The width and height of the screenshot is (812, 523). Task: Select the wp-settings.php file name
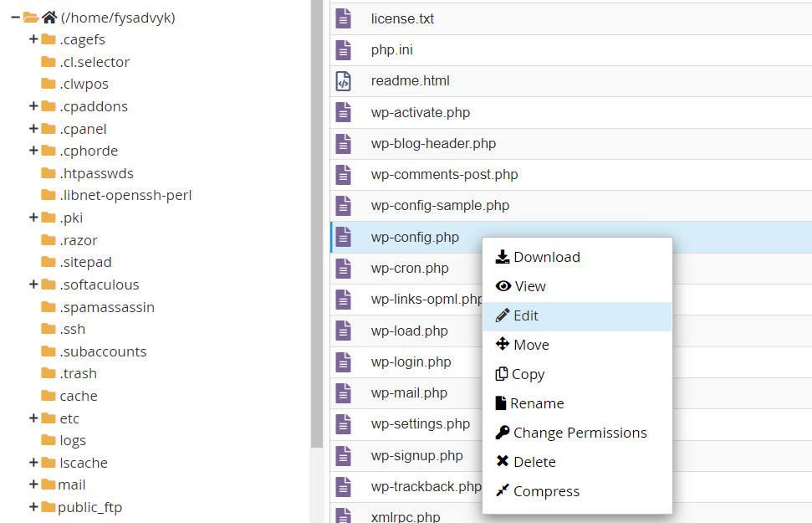[421, 424]
